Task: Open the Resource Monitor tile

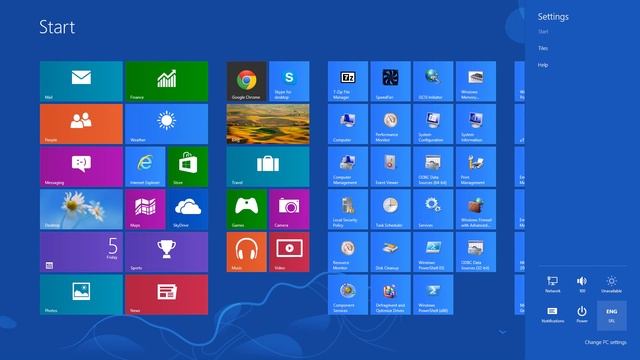Action: [x=348, y=252]
